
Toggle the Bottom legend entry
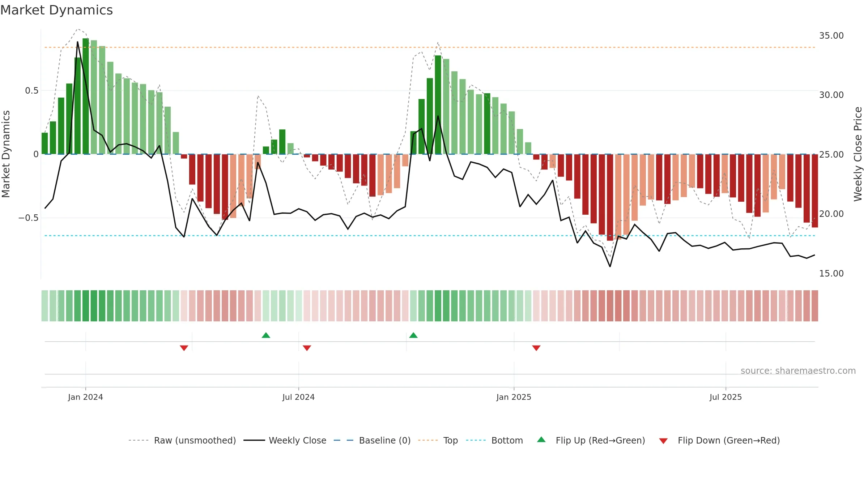pyautogui.click(x=494, y=440)
